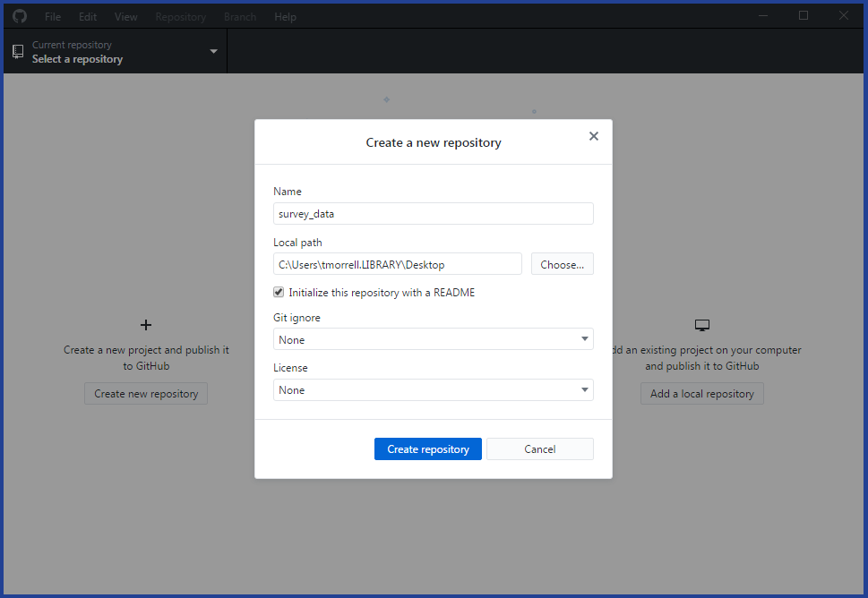This screenshot has width=868, height=598.
Task: Uncheck Initialize this repository with a README
Action: pyautogui.click(x=279, y=292)
